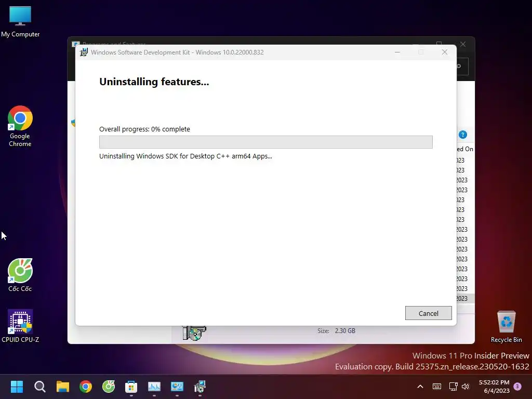
Task: Click 'Size: 2.30 GB' text in details pane
Action: (x=336, y=331)
